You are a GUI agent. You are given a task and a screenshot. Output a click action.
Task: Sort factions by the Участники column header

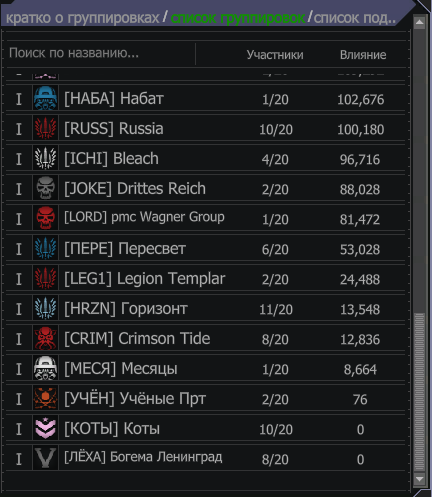coord(275,55)
